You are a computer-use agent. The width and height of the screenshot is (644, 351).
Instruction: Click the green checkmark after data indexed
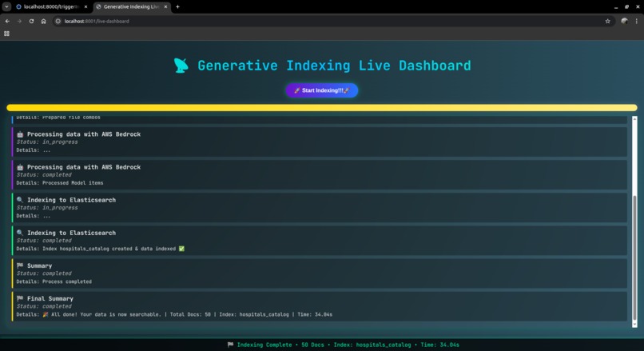pos(181,249)
